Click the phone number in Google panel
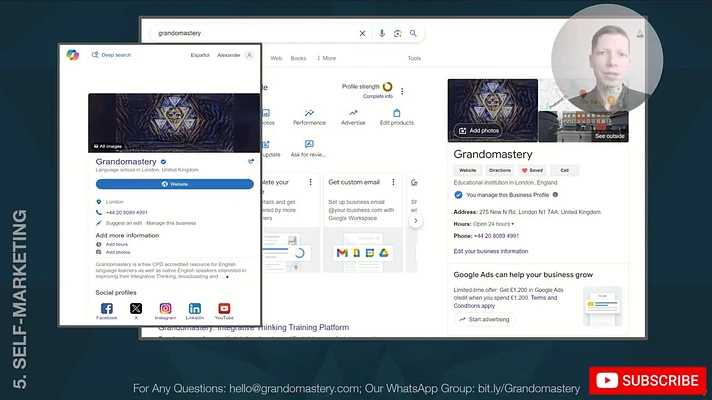Image resolution: width=712 pixels, height=400 pixels. pyautogui.click(x=496, y=236)
